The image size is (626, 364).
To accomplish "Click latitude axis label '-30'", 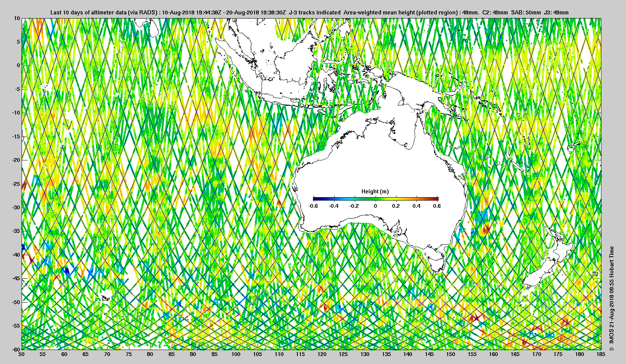I will pos(16,207).
